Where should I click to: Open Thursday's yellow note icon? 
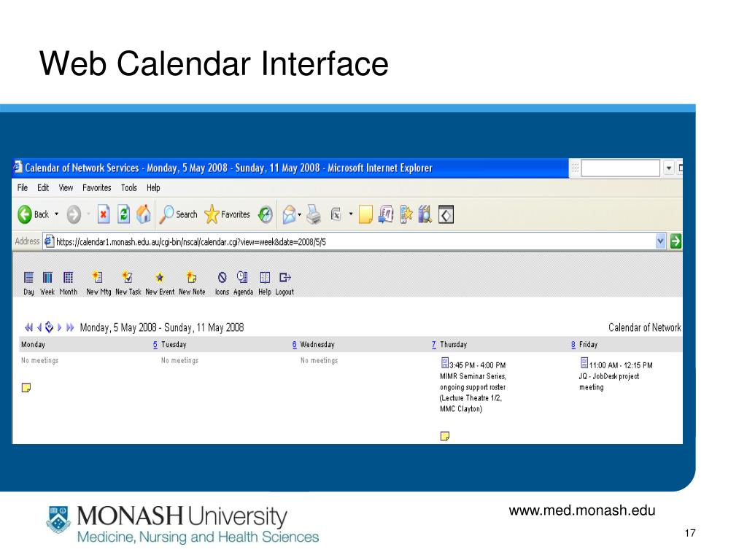(445, 436)
